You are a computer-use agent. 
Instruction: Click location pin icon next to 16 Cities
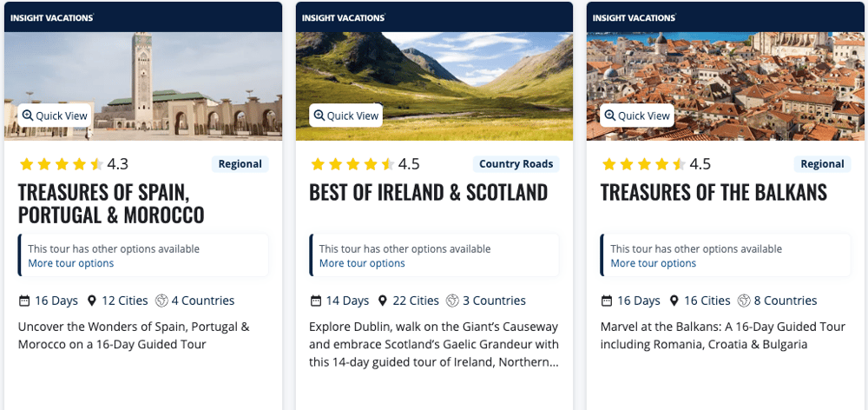674,301
